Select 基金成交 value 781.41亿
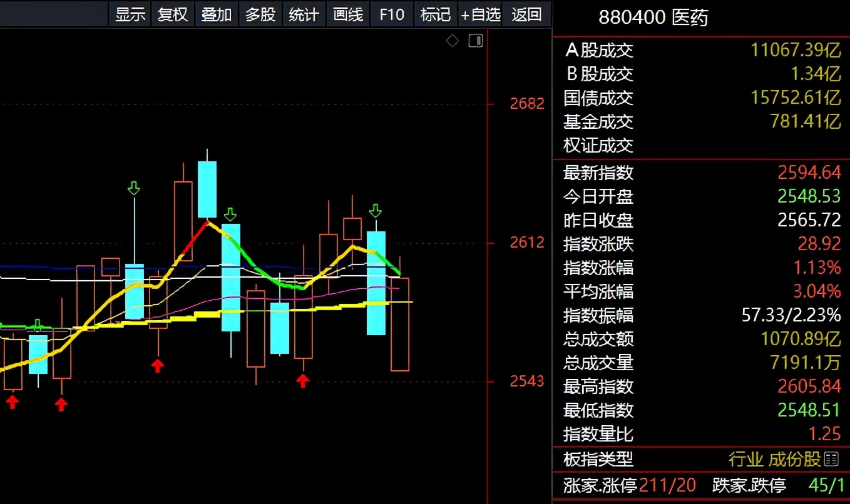This screenshot has height=504, width=850. (806, 121)
